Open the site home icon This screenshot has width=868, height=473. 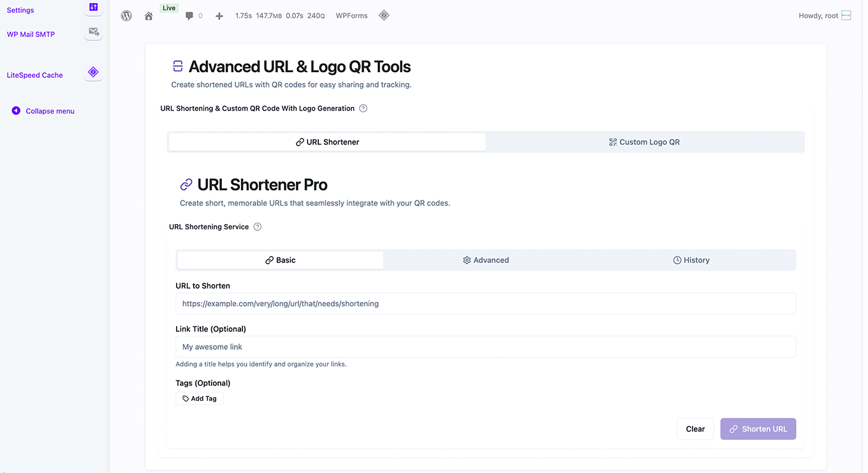pos(149,16)
